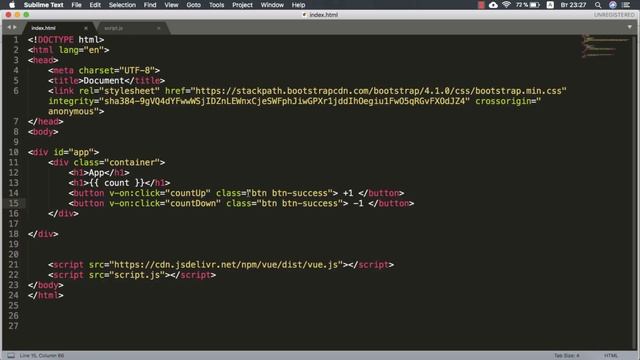640x360 pixels.
Task: Open HTML syntax selector in status bar
Action: [611, 356]
